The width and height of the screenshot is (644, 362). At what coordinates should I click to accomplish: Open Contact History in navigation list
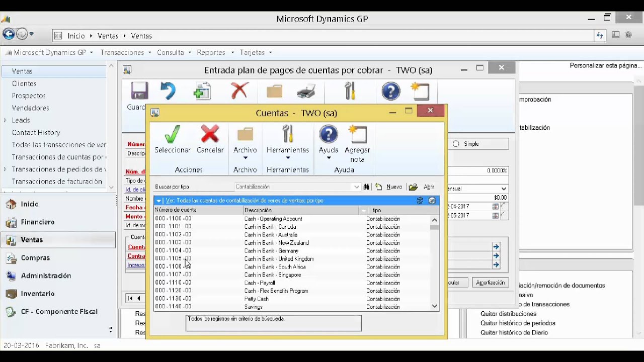[x=36, y=132]
